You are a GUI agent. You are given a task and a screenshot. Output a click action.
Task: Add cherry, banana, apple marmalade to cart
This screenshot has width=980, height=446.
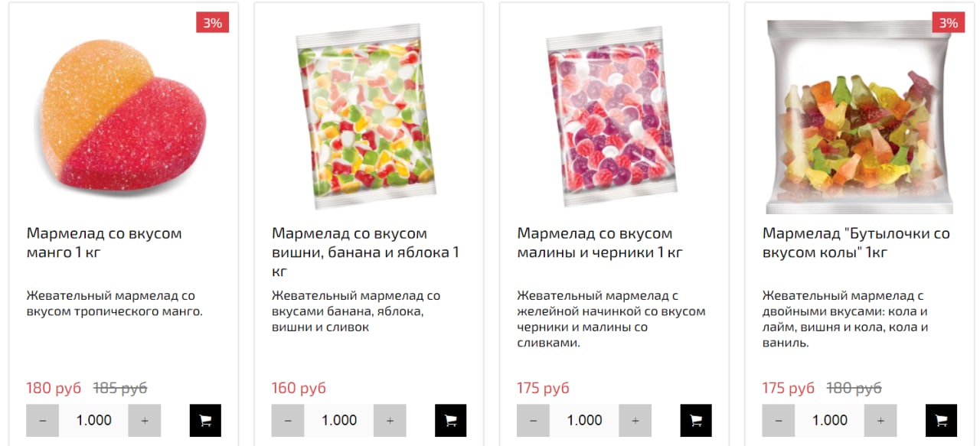450,420
